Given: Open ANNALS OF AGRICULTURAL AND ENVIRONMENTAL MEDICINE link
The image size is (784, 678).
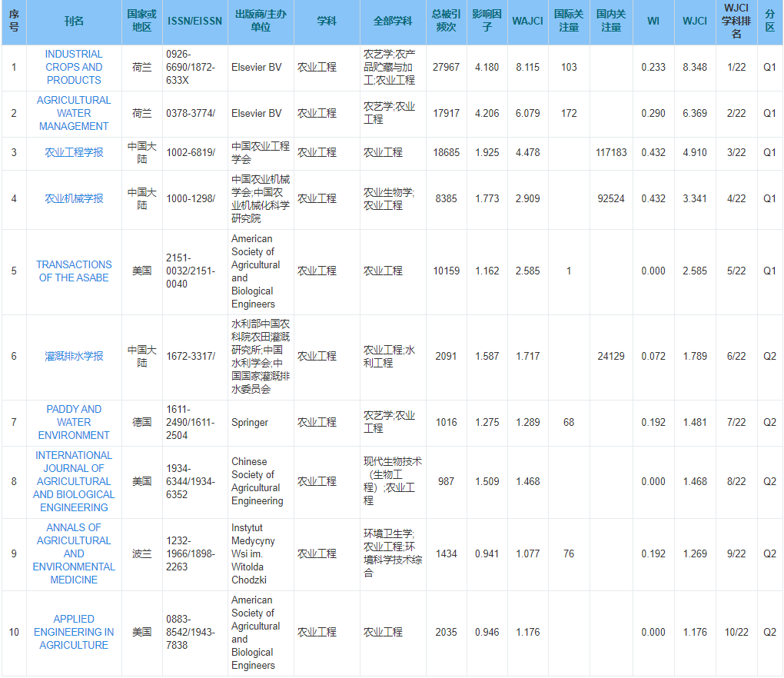Looking at the screenshot, I should click(74, 553).
